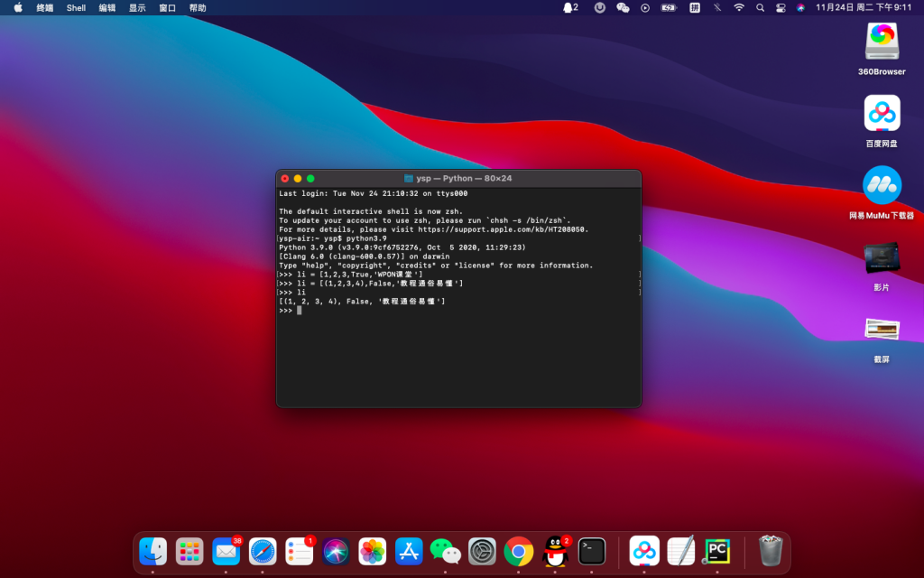Open the 终端 application menu
Viewport: 924px width, 578px height.
tap(45, 7)
